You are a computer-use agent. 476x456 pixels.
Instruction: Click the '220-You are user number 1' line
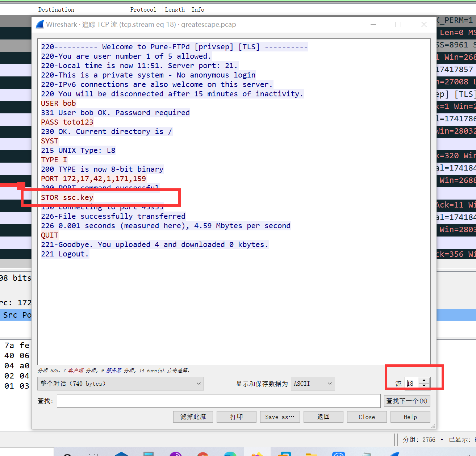(126, 56)
